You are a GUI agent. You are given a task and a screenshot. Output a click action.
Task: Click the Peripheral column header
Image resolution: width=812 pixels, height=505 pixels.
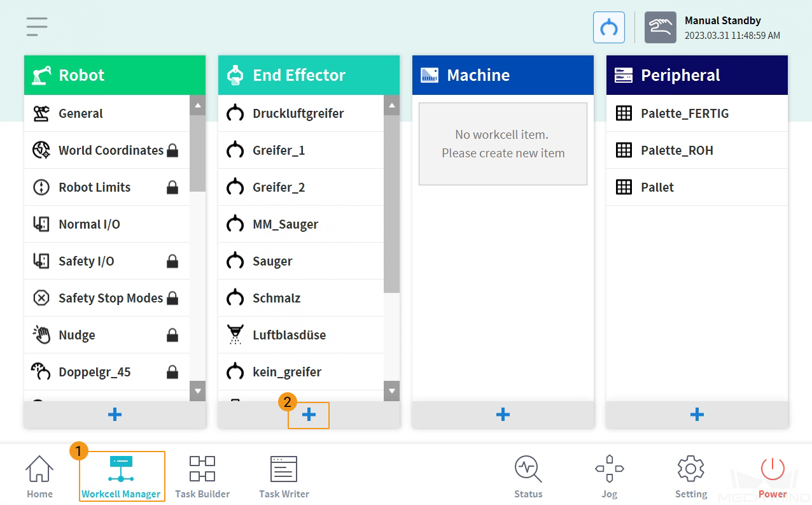(x=697, y=75)
